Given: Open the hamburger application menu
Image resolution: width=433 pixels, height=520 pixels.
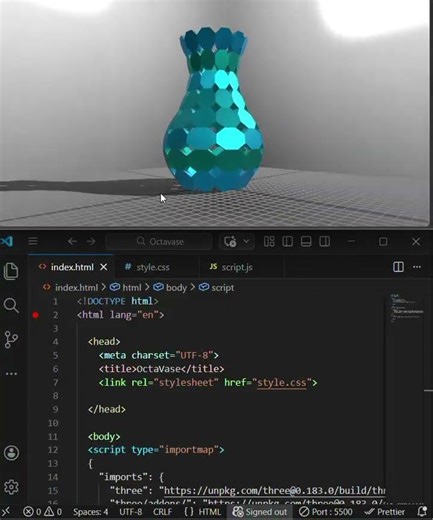Looking at the screenshot, I should click(33, 241).
